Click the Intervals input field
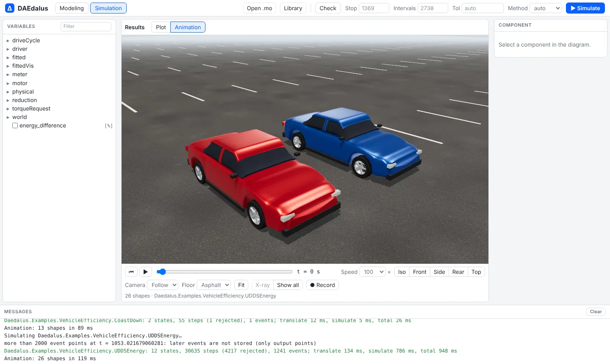The width and height of the screenshot is (610, 364). [433, 8]
